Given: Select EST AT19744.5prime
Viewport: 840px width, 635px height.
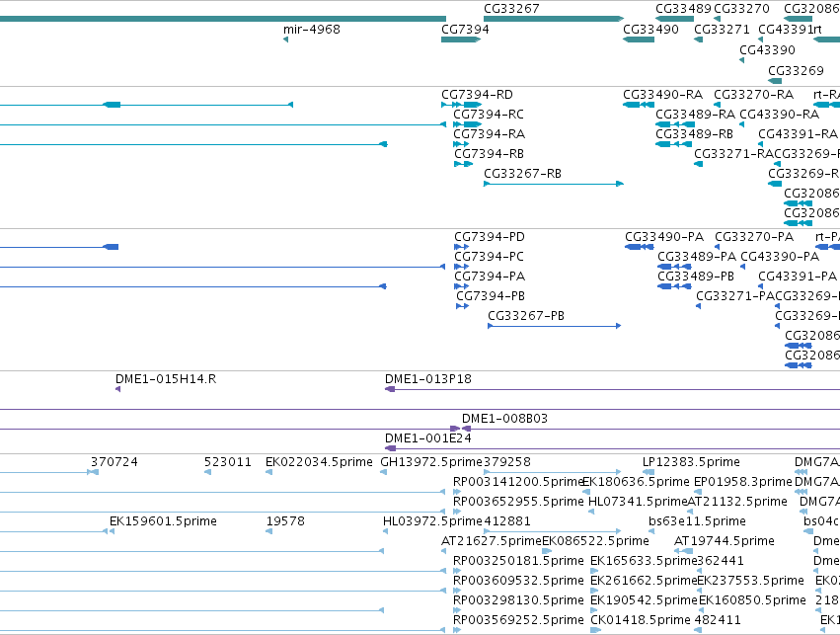Looking at the screenshot, I should click(725, 542).
